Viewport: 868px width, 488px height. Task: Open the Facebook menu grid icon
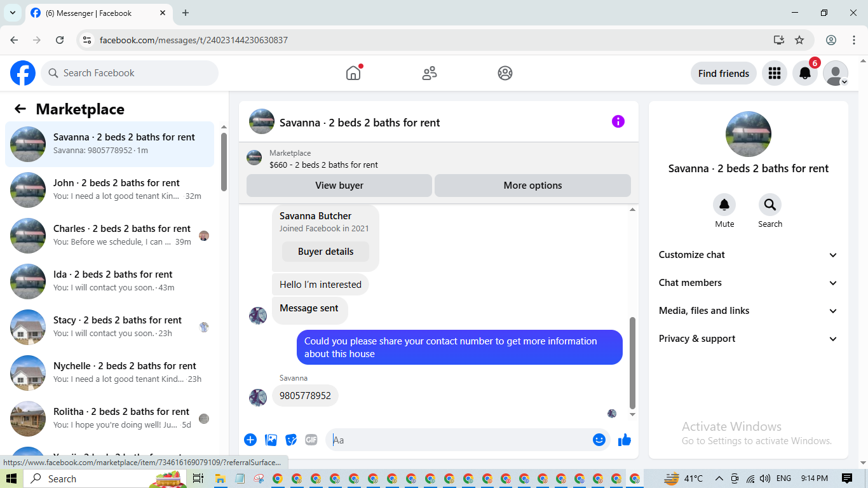[774, 73]
